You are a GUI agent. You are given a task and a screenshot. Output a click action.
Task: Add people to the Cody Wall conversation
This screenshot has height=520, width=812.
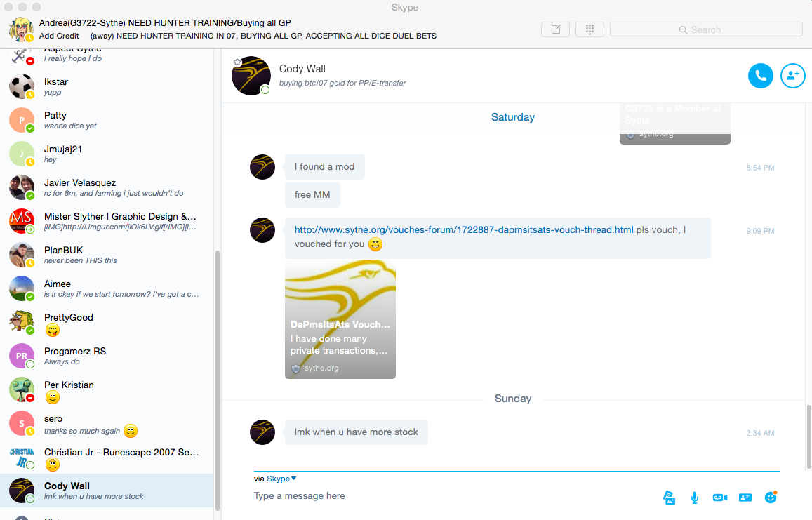click(x=793, y=76)
